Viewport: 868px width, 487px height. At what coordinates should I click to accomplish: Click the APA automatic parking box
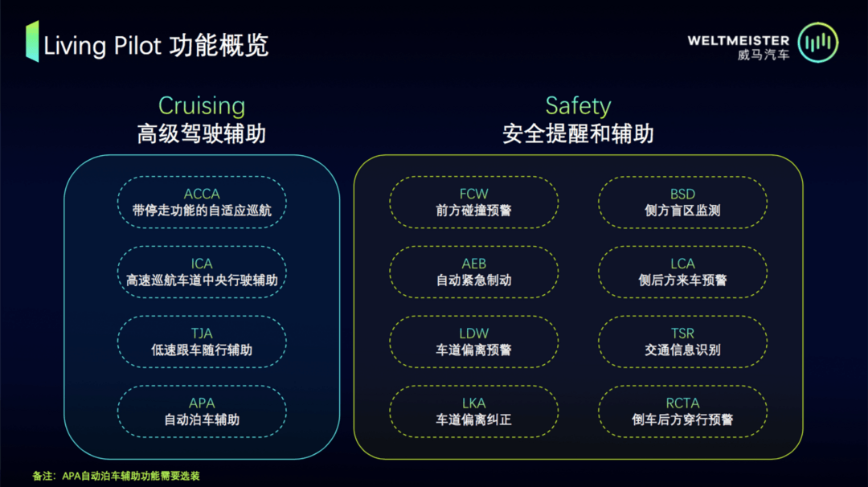pyautogui.click(x=202, y=411)
